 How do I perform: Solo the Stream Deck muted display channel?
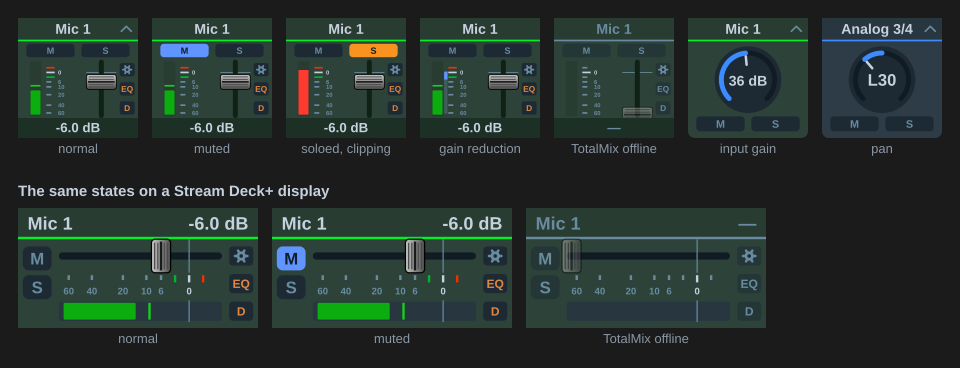291,287
